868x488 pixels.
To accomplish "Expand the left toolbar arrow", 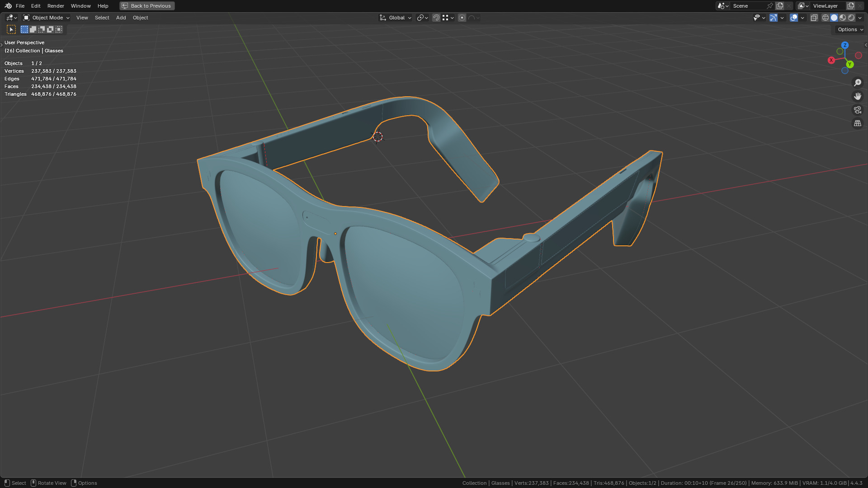I will pyautogui.click(x=2, y=45).
